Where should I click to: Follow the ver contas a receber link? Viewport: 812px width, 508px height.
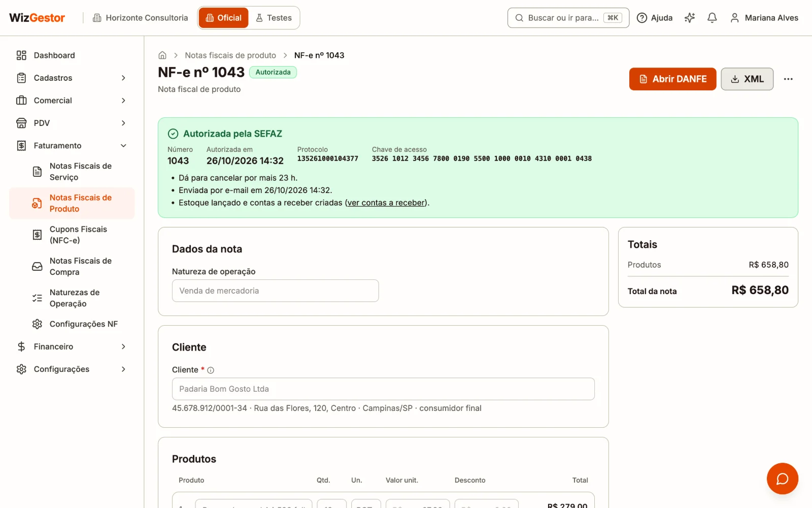pyautogui.click(x=387, y=203)
